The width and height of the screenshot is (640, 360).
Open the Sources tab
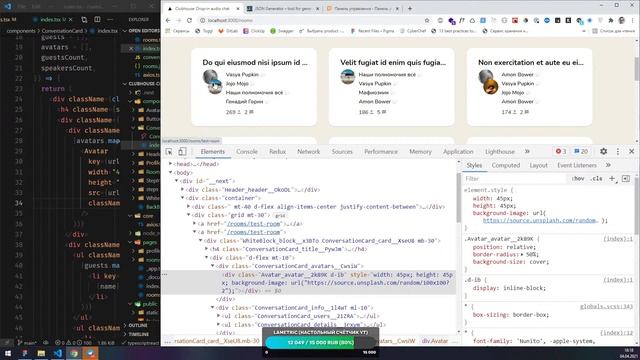[x=342, y=151]
